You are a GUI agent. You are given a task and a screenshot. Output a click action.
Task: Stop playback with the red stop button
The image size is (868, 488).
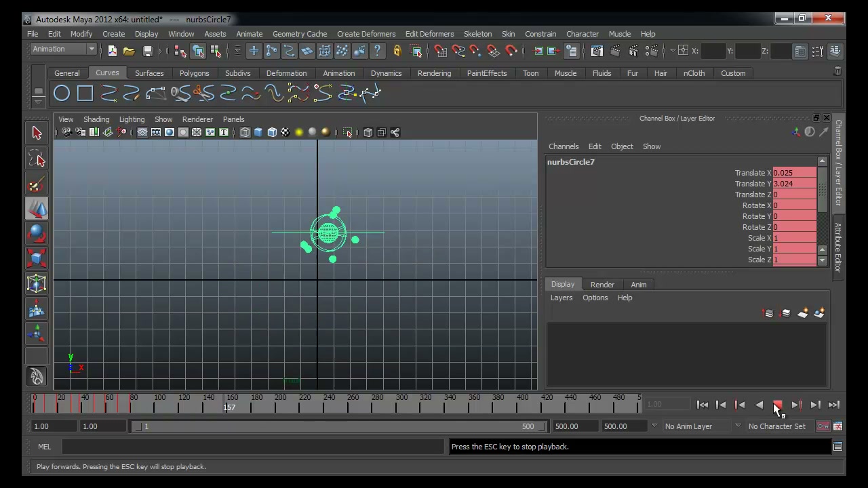pyautogui.click(x=778, y=405)
